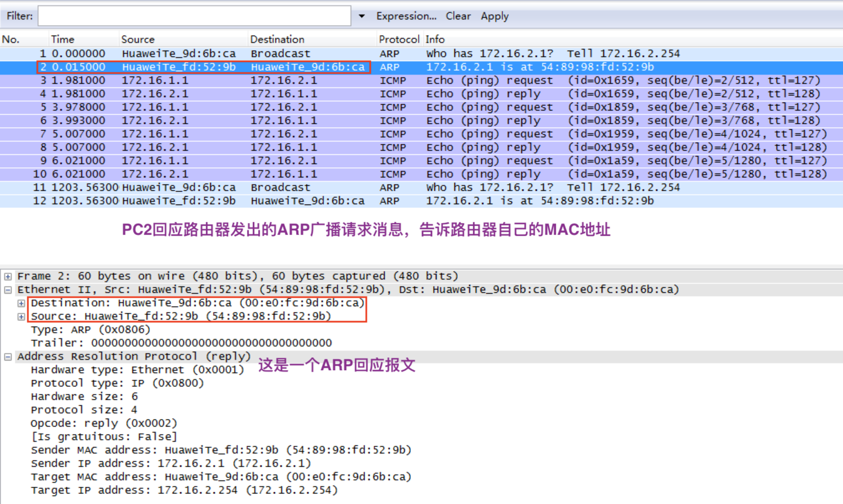Collapse the Ethernet II node
The height and width of the screenshot is (504, 843).
pos(8,289)
